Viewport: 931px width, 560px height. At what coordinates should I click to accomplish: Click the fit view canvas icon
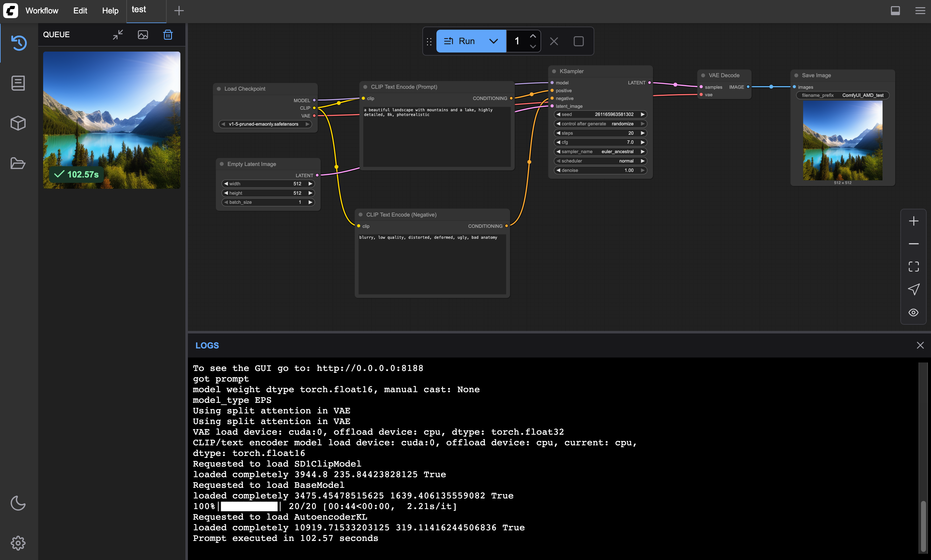point(913,267)
